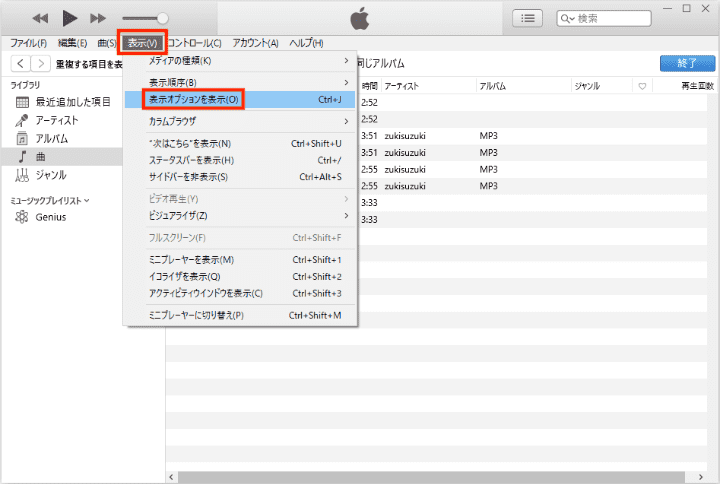Click the heart column header
The height and width of the screenshot is (484, 720).
click(641, 86)
